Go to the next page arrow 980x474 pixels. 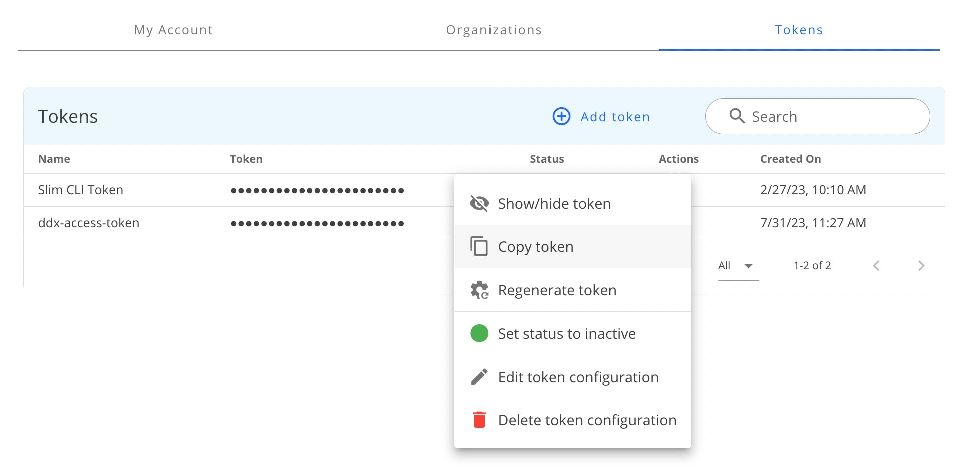tap(921, 266)
